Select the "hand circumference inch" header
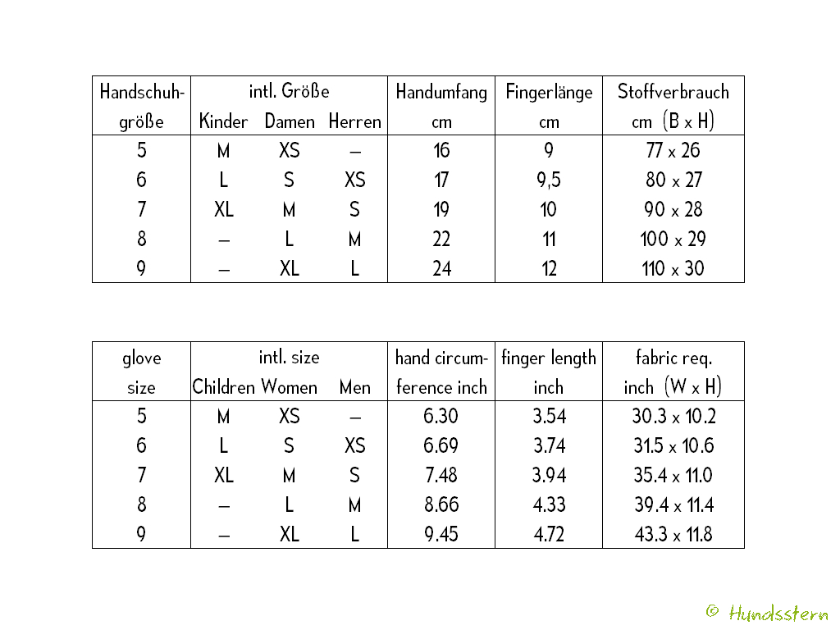Screen dimensions: 840x630 click(441, 372)
